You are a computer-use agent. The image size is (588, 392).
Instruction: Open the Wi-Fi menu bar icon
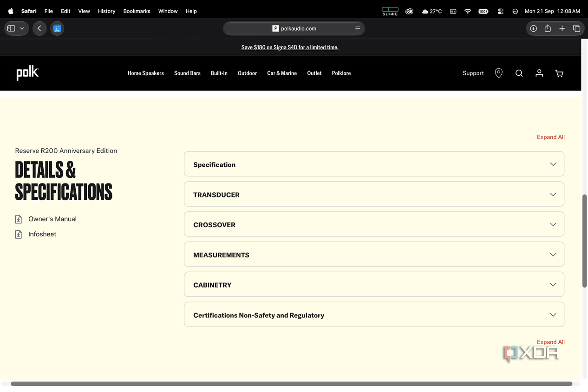(468, 11)
